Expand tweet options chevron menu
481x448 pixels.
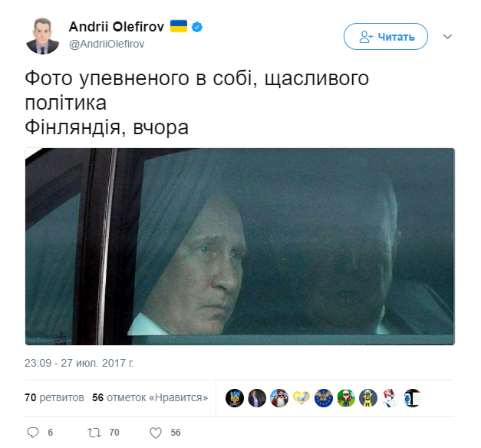447,37
